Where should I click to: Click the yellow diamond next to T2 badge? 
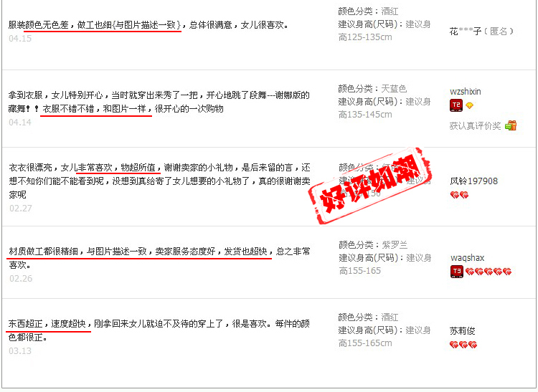click(x=469, y=105)
